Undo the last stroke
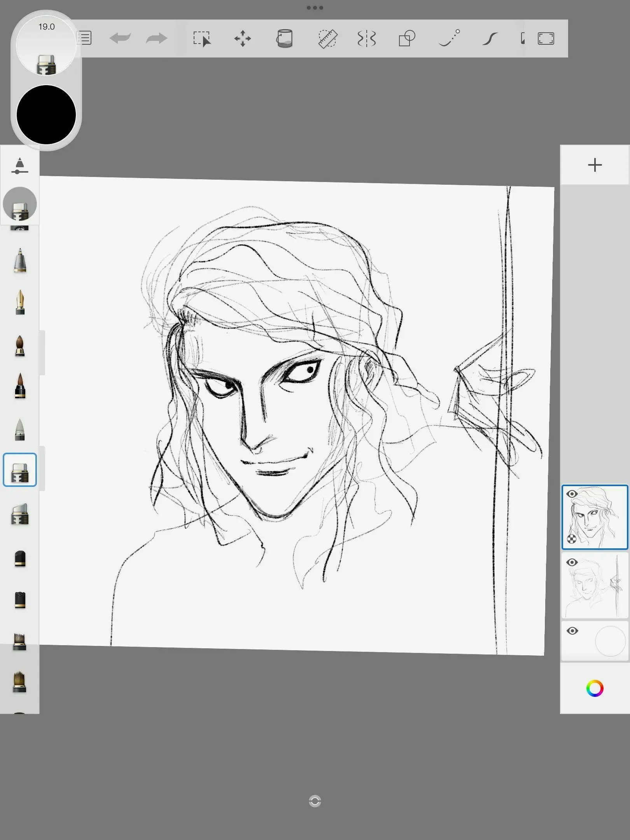630x840 pixels. click(120, 38)
